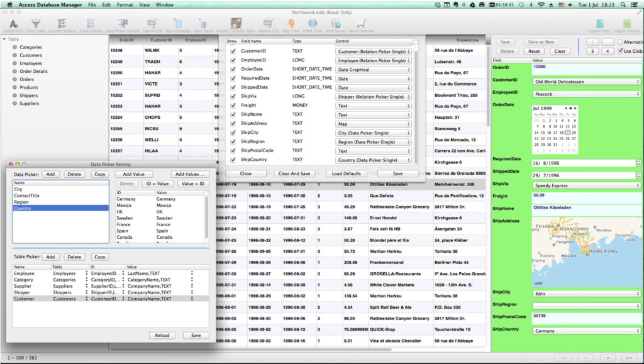Toggle Show checkbox for ShipVia field
Viewport: 644px width, 364px height.
click(x=233, y=96)
